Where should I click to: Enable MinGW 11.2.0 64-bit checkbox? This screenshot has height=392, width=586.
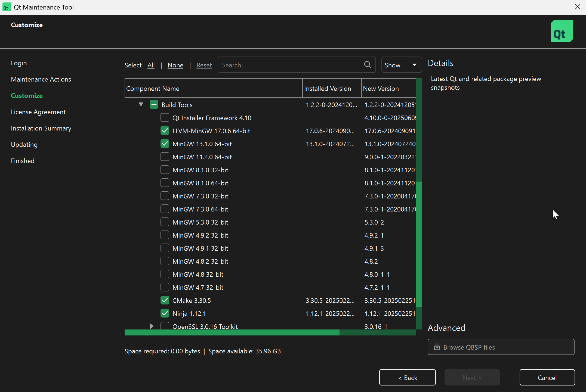(165, 157)
